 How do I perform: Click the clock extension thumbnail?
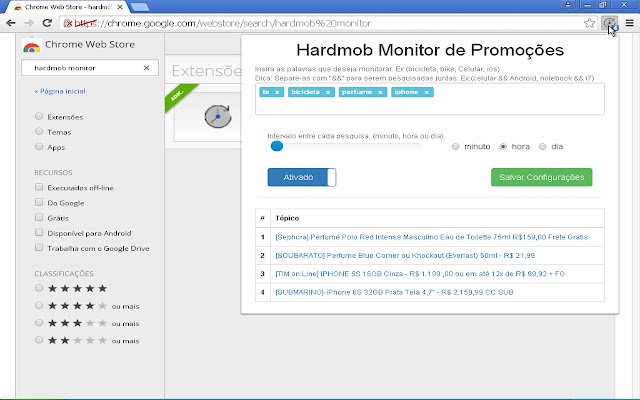pyautogui.click(x=218, y=116)
